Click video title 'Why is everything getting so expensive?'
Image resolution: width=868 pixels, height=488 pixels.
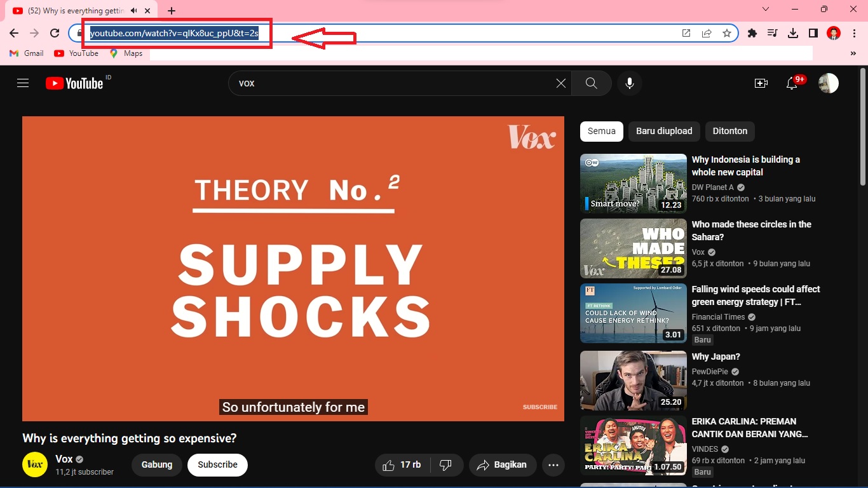130,438
